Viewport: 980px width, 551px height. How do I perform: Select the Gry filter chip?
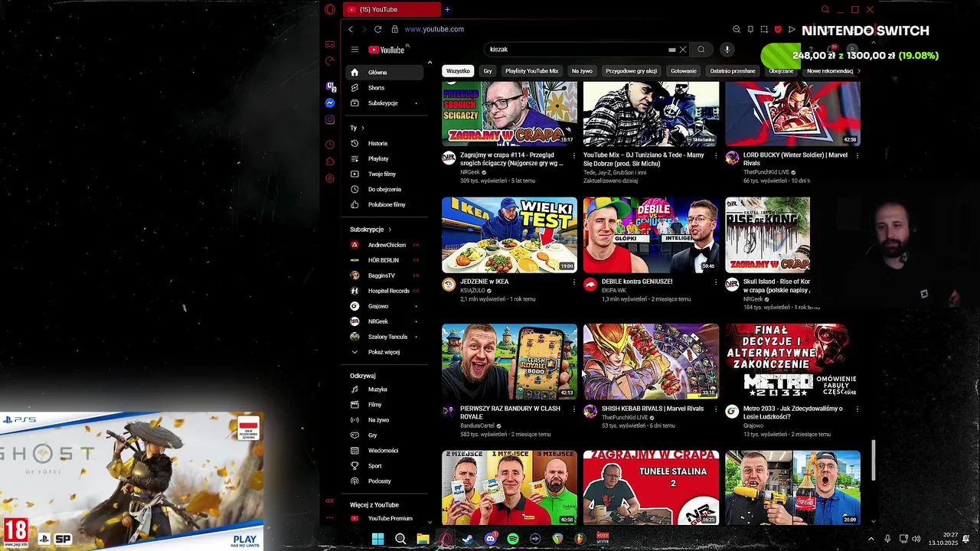click(x=488, y=71)
